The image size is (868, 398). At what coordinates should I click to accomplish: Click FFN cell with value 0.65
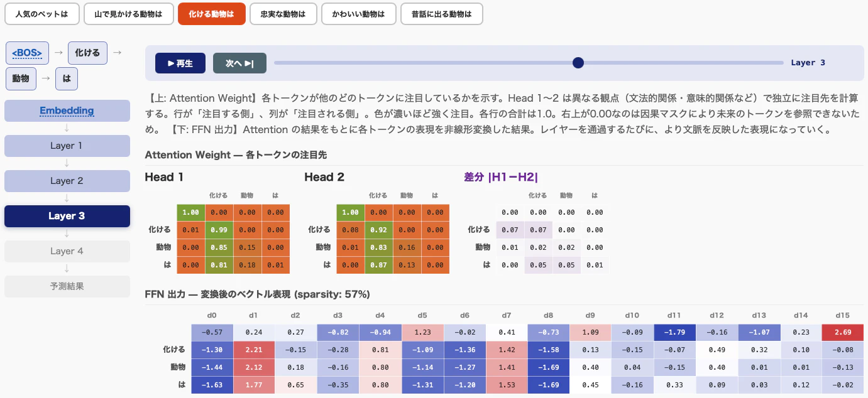click(x=295, y=385)
